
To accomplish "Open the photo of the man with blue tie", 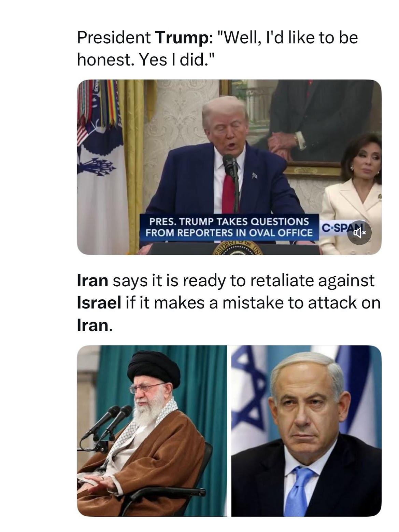I will pos(306,431).
